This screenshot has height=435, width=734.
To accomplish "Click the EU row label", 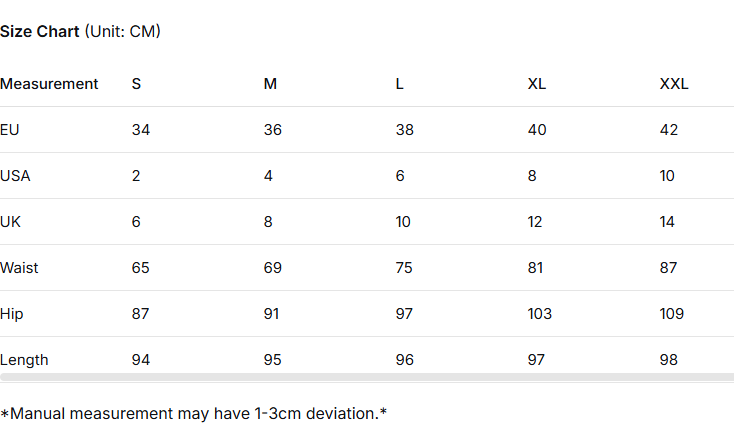I will [10, 130].
